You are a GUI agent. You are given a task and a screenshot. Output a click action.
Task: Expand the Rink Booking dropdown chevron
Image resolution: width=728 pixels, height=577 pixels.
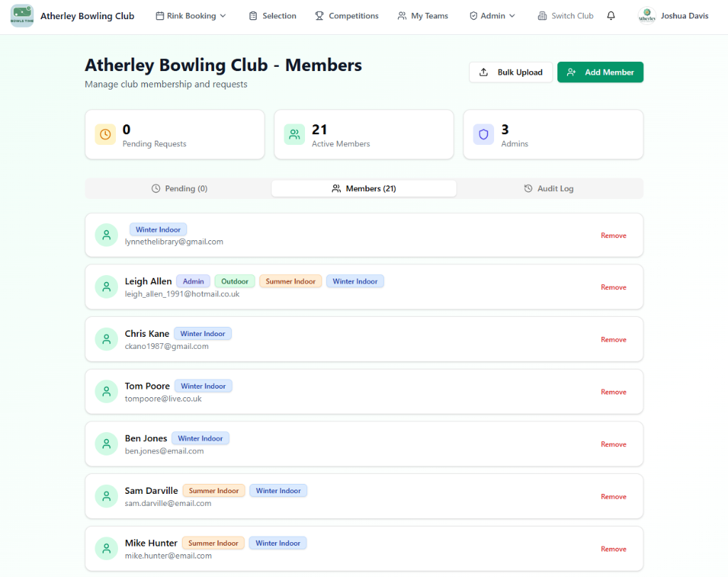(x=223, y=16)
